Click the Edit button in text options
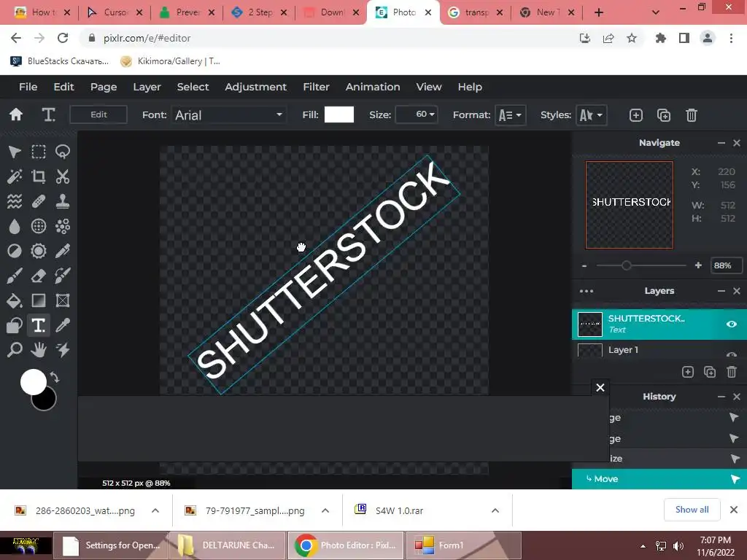This screenshot has width=747, height=560. tap(98, 114)
